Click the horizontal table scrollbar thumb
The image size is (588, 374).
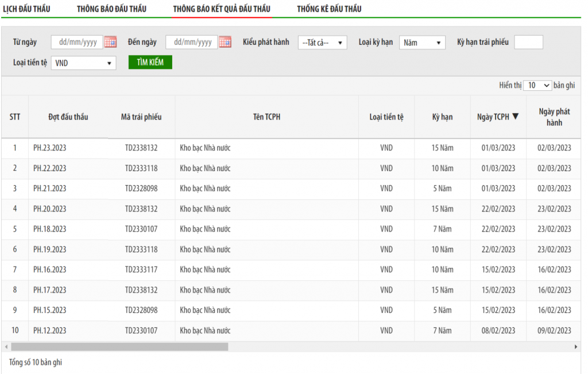tap(119, 347)
